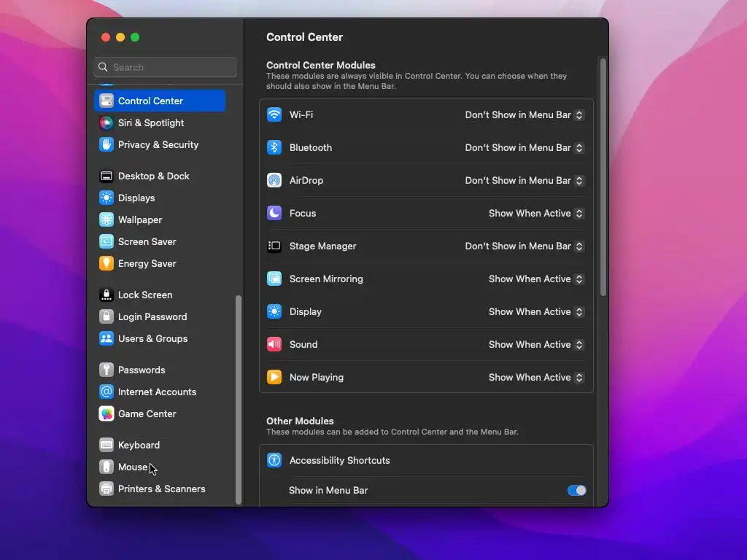
Task: Click the yellow minimize window button
Action: pyautogui.click(x=120, y=37)
